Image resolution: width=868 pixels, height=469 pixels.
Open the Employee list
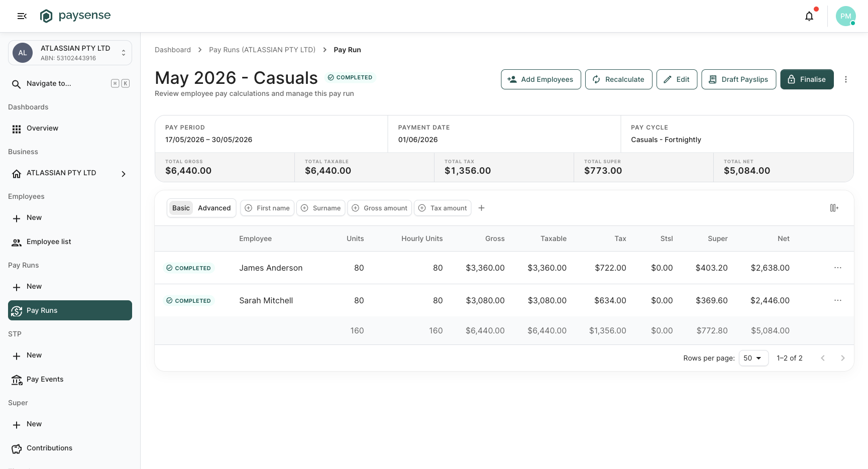coord(70,242)
